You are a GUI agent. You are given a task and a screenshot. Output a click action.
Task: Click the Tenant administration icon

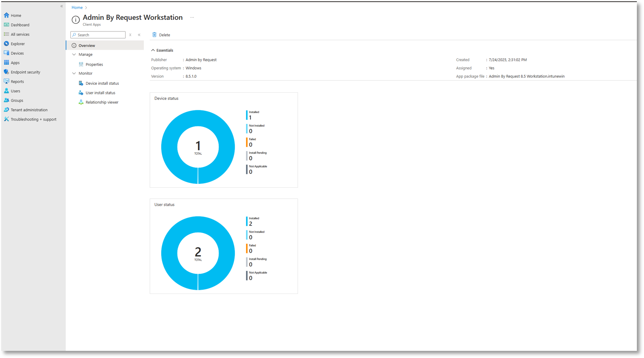(x=6, y=110)
